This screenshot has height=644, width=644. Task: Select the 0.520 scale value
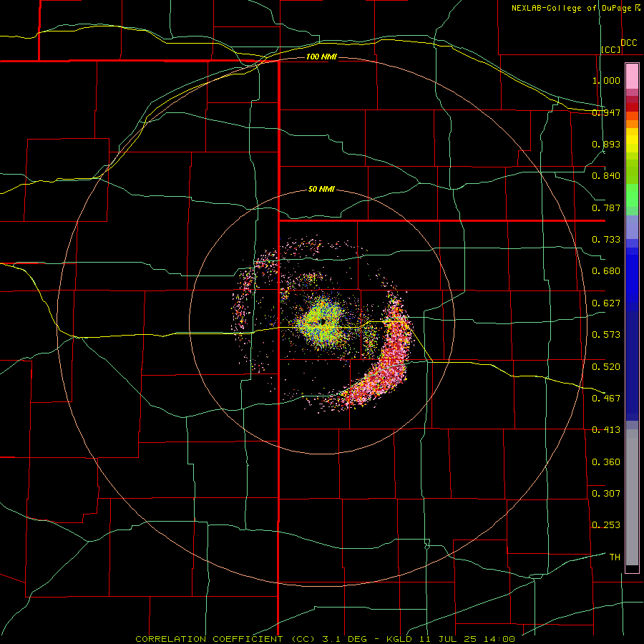(606, 366)
